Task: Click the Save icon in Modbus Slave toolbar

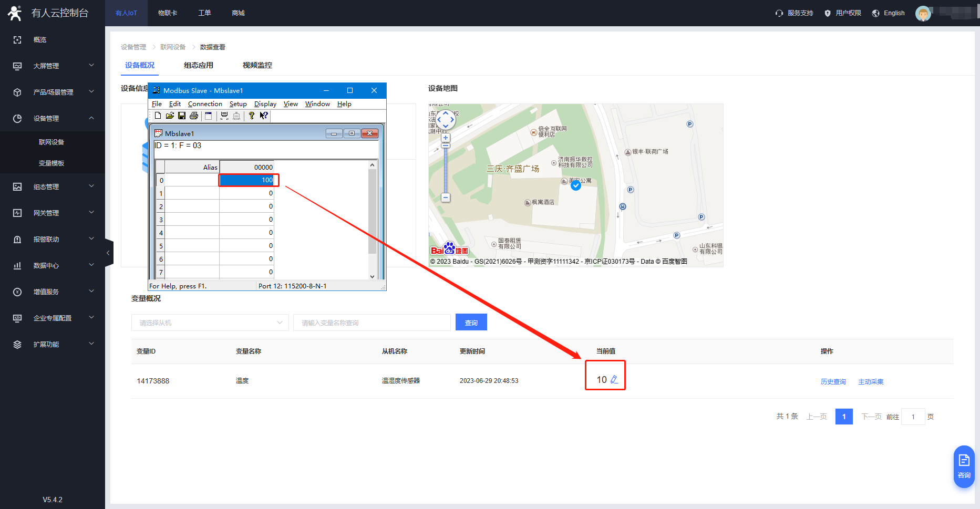Action: point(182,116)
